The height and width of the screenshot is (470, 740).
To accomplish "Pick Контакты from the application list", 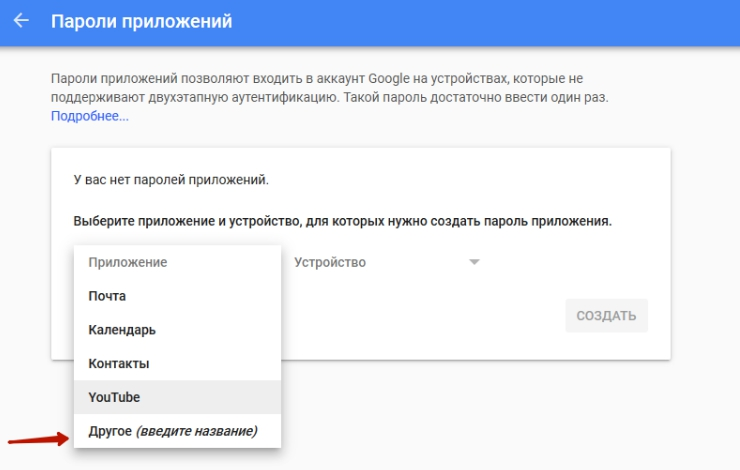I will [119, 363].
